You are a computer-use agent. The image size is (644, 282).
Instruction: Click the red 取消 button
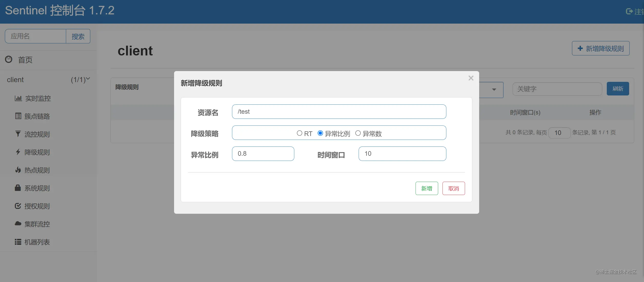(454, 188)
